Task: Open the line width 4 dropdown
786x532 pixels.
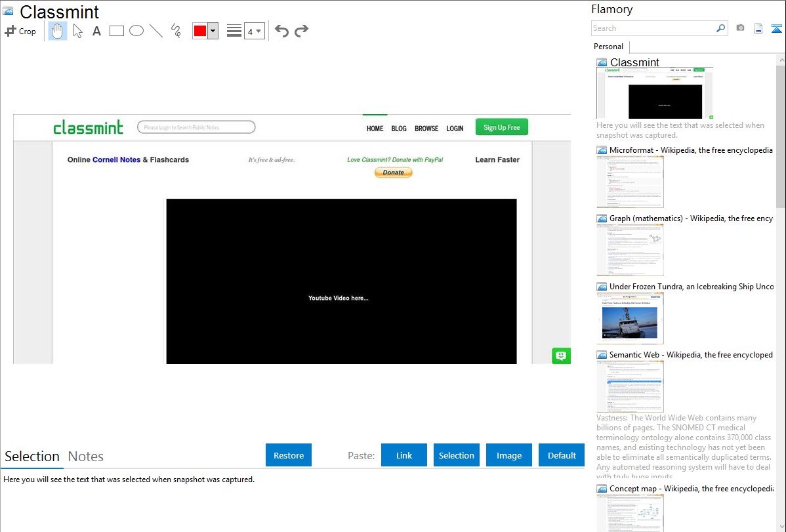Action: tap(254, 31)
